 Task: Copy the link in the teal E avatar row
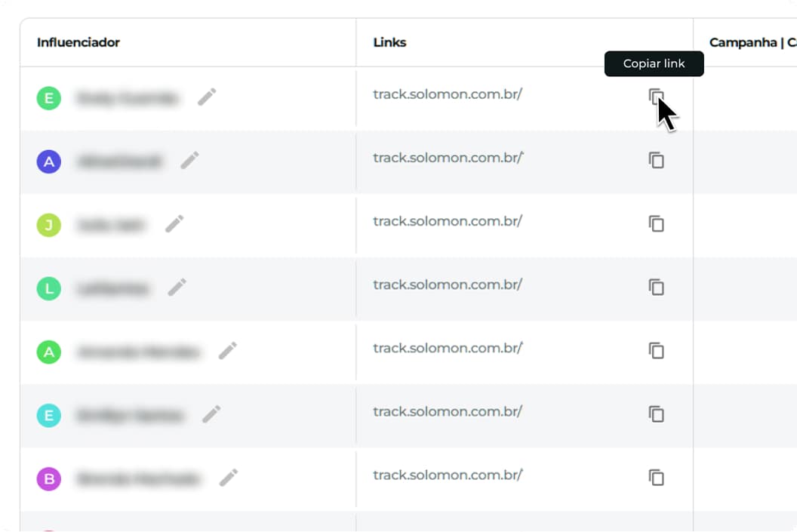click(x=657, y=414)
